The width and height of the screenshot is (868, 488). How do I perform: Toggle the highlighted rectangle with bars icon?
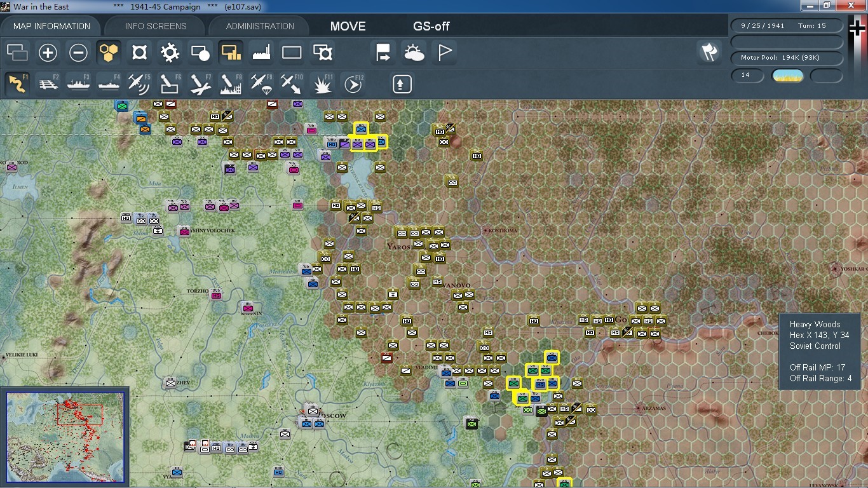tap(231, 52)
